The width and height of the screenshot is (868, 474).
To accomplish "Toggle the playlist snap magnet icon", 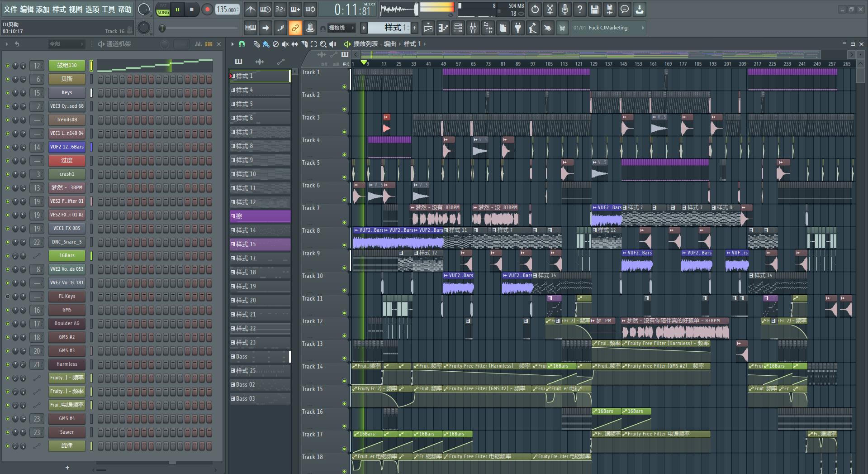I will click(242, 44).
